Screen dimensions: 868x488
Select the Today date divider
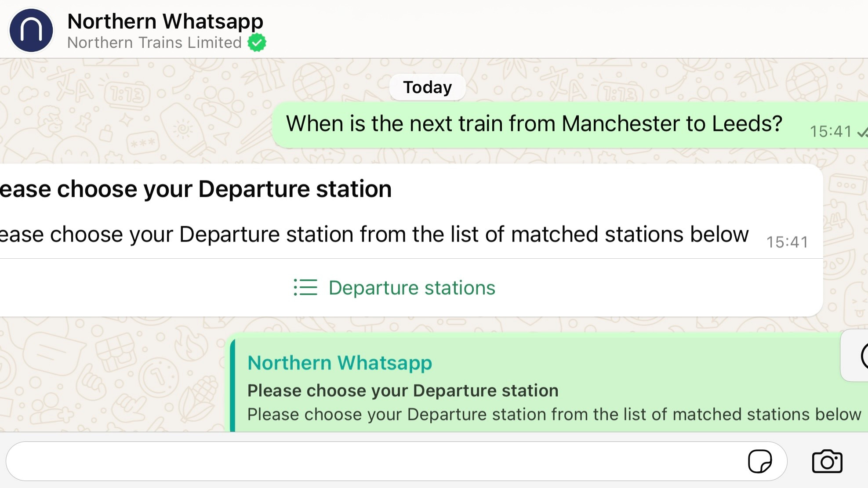427,87
